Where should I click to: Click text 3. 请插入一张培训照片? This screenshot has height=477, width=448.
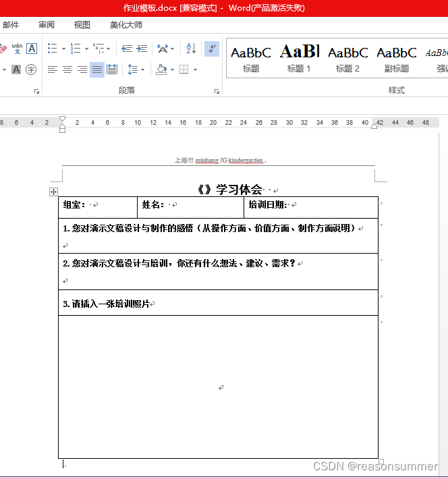(x=107, y=304)
